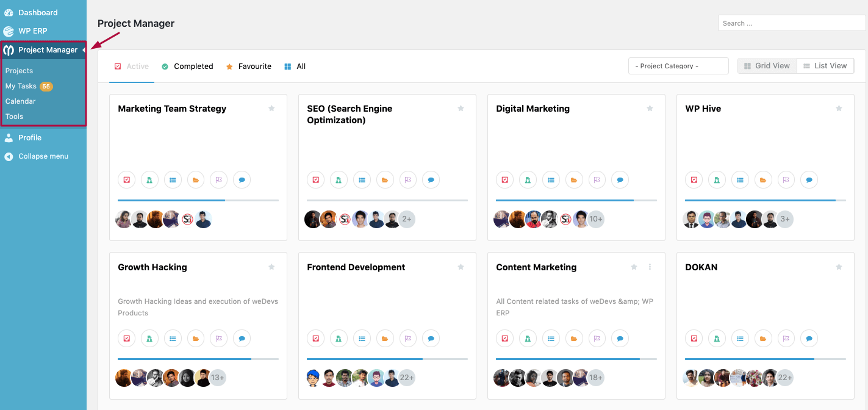This screenshot has width=868, height=410.
Task: Star the Digital Marketing project
Action: click(x=650, y=108)
